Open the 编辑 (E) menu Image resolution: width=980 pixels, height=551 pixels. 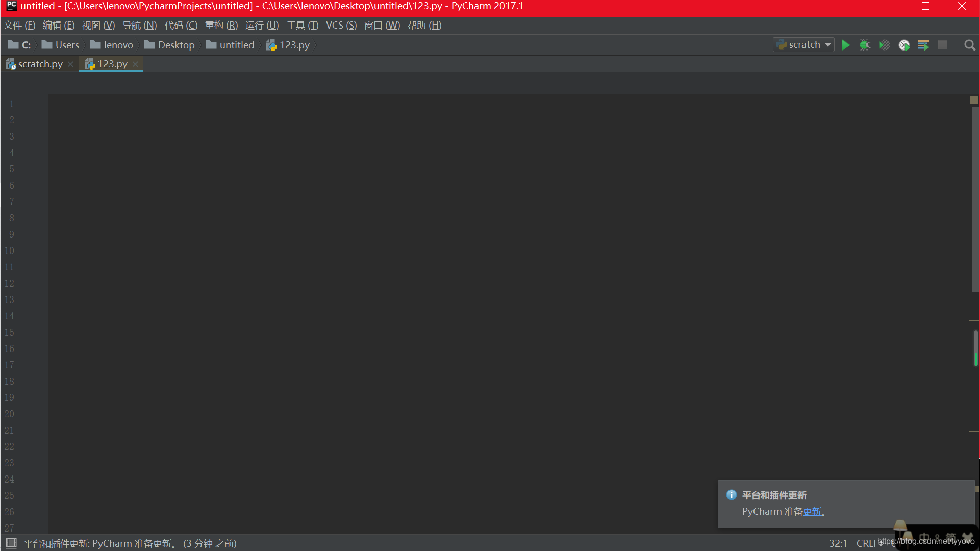(x=59, y=25)
